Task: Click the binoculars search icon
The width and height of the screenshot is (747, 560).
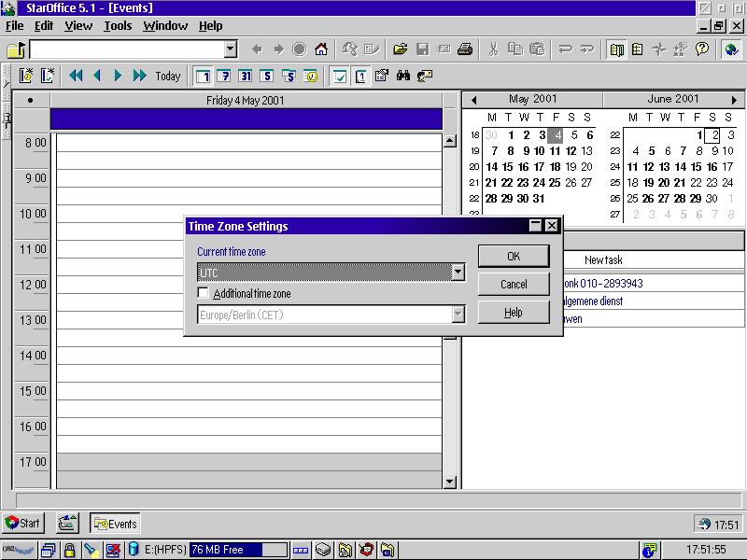Action: [x=404, y=76]
